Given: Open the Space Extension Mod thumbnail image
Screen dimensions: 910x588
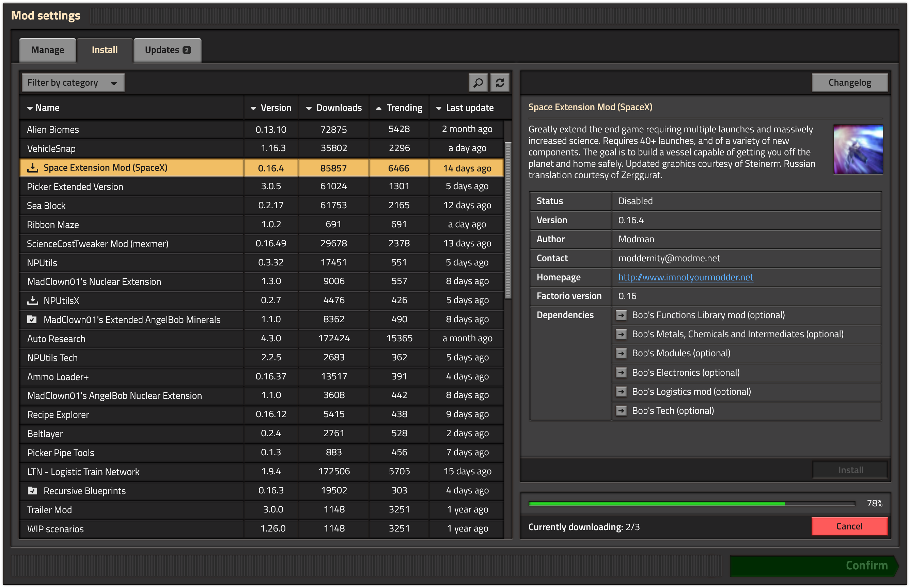Looking at the screenshot, I should point(857,150).
